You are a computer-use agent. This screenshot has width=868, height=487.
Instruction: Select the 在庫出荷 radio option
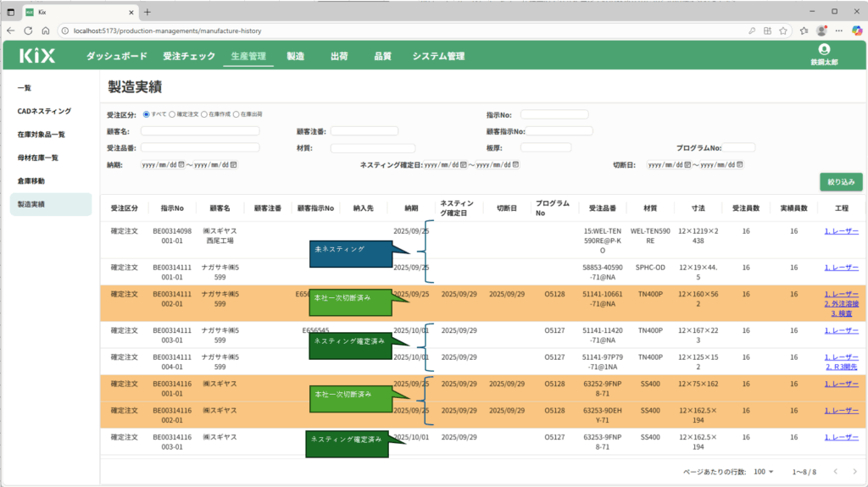point(235,114)
